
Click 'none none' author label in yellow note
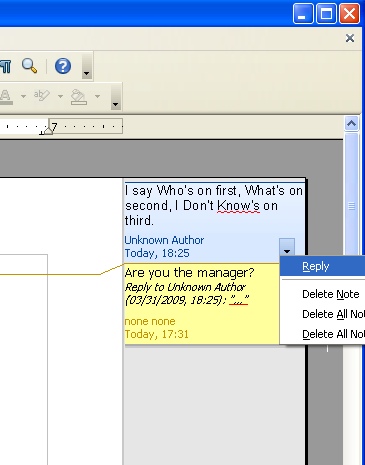[150, 321]
